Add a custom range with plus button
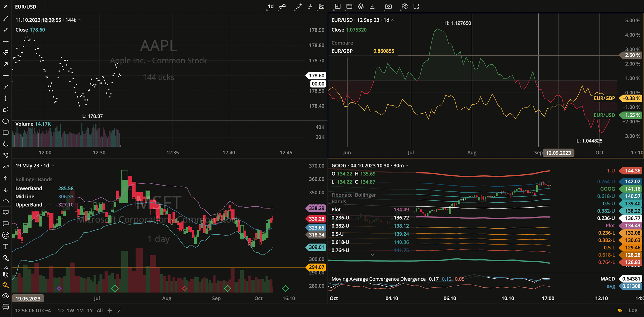 click(x=110, y=311)
